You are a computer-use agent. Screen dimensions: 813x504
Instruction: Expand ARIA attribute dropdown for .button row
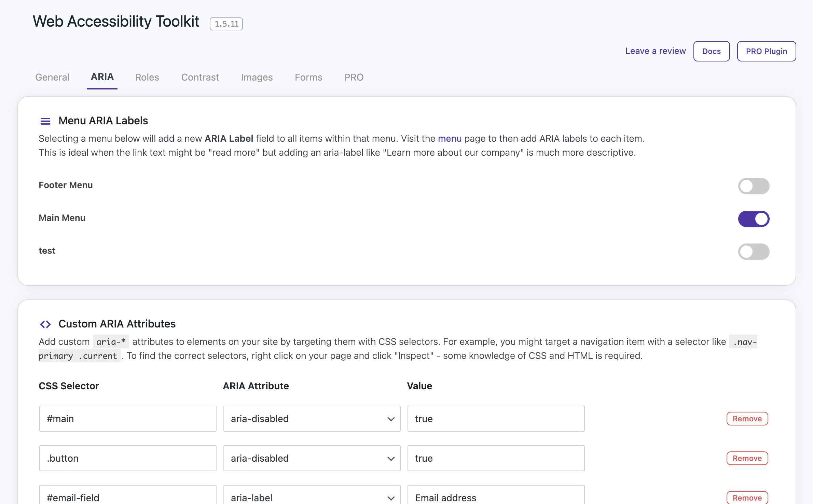312,458
